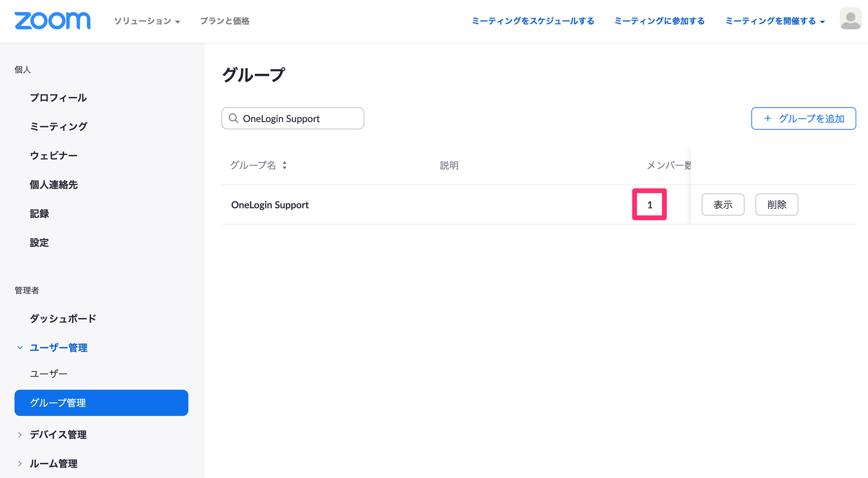868x478 pixels.
Task: Select ユーザー under user management
Action: click(48, 374)
